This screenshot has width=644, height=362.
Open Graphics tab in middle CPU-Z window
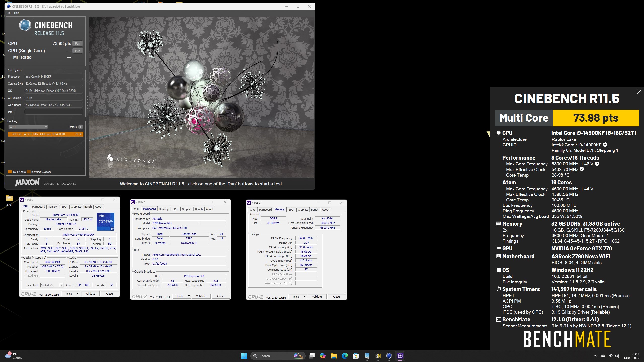tap(187, 209)
